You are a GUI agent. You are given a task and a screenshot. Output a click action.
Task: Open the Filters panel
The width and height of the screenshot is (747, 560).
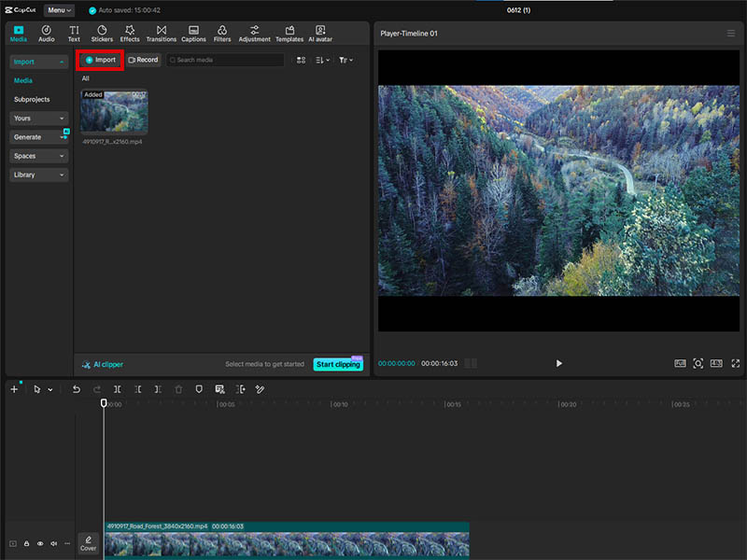pyautogui.click(x=222, y=34)
